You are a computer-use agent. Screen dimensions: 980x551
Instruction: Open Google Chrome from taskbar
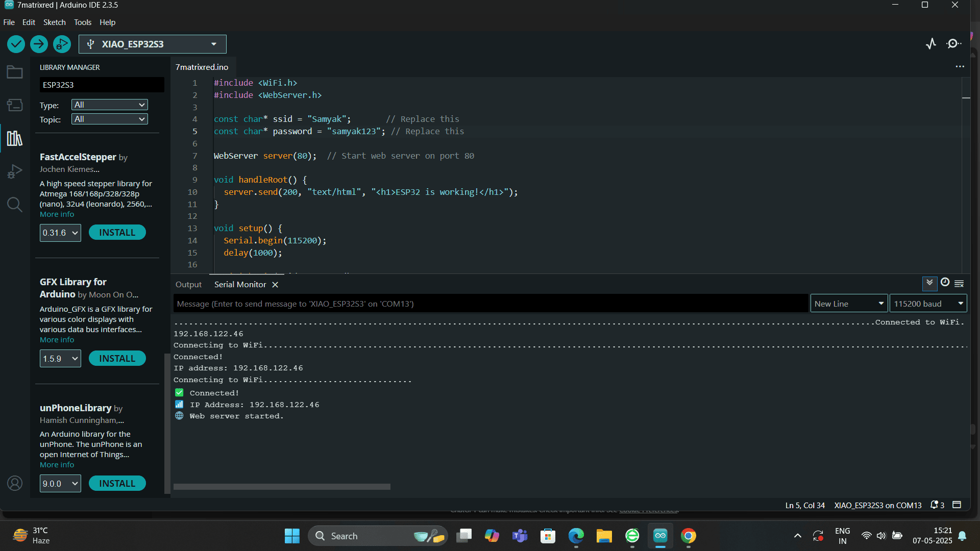coord(688,536)
